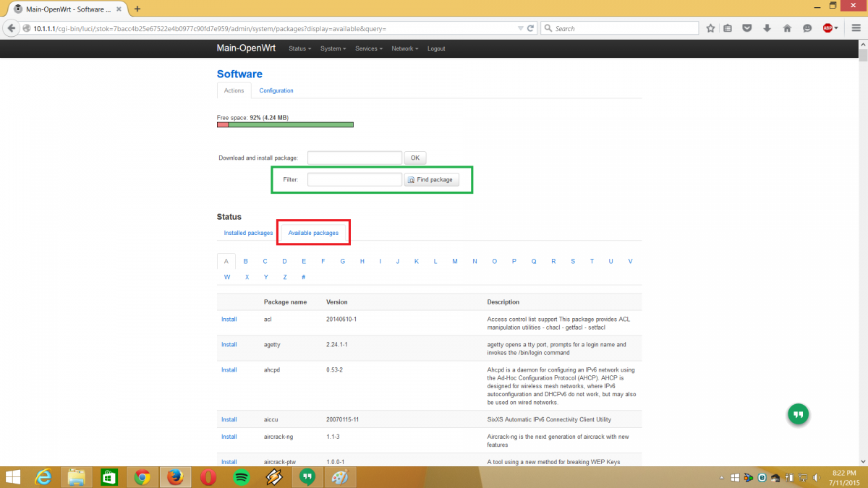This screenshot has height=488, width=868.
Task: Click the Download and install package field
Action: [x=354, y=158]
